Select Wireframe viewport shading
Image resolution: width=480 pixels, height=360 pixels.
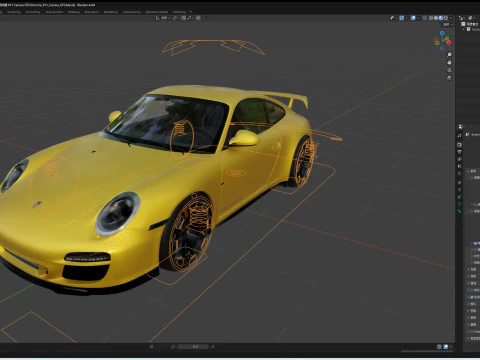point(431,18)
